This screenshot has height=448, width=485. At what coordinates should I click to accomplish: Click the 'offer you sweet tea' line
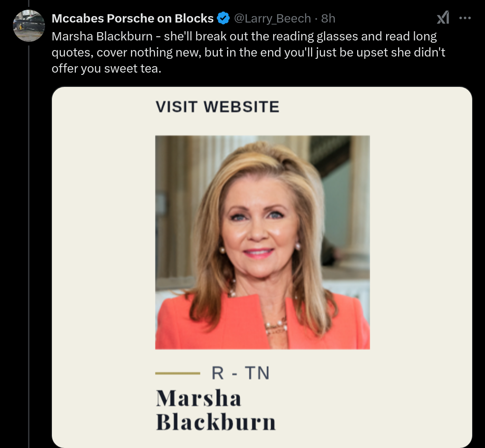(106, 68)
